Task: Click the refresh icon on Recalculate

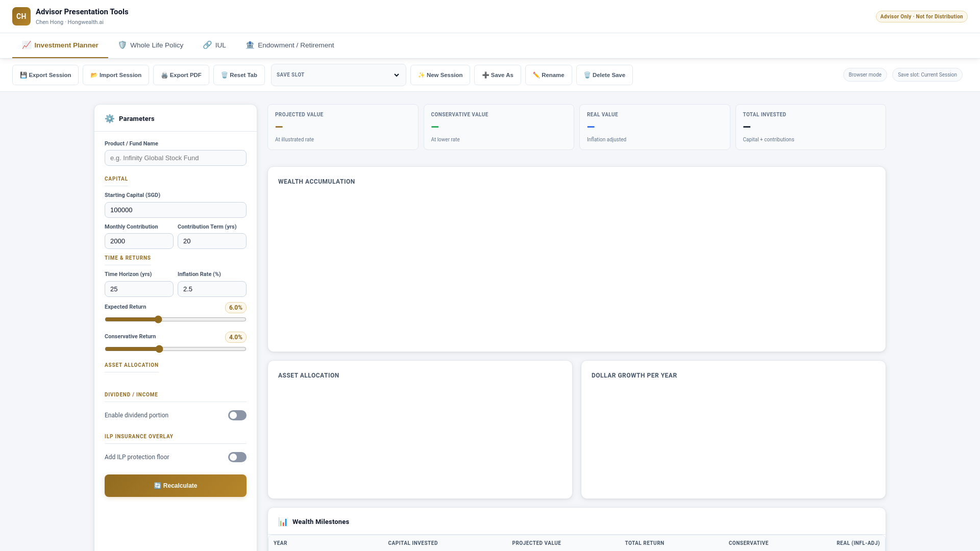Action: coord(158,486)
